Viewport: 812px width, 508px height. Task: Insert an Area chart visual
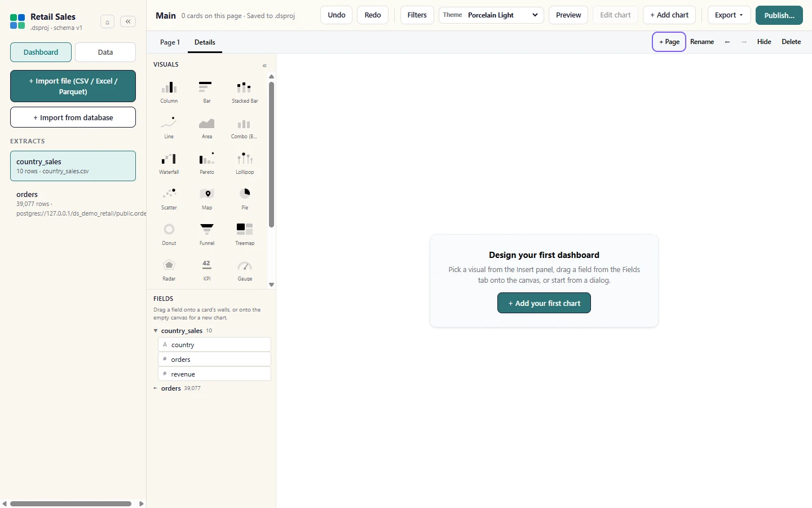207,128
